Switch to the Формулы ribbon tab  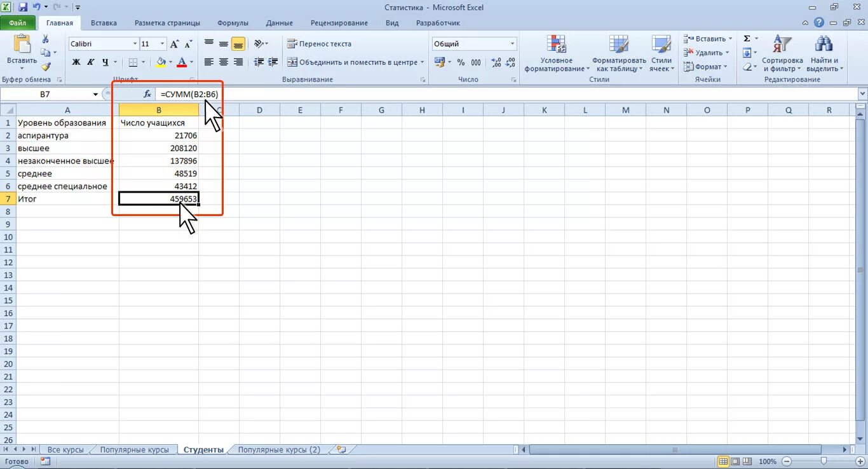[233, 23]
